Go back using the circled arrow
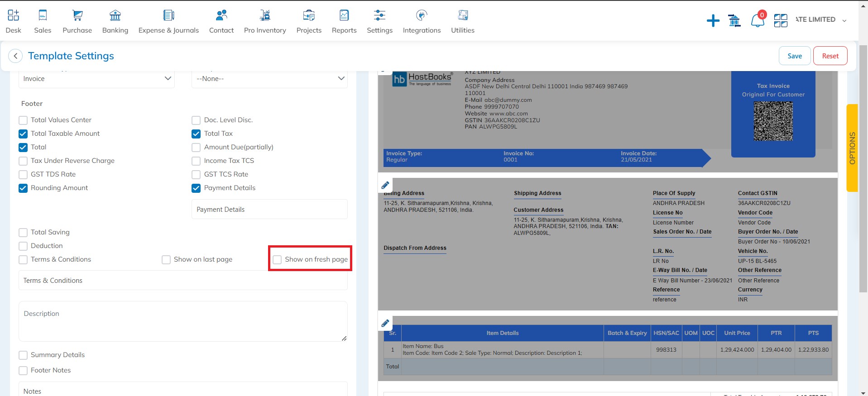Image resolution: width=868 pixels, height=396 pixels. pos(15,56)
